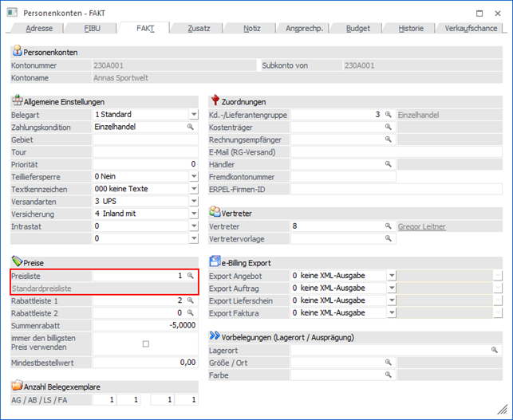513x420 pixels.
Task: Open the Versandarten dropdown list
Action: pyautogui.click(x=193, y=201)
